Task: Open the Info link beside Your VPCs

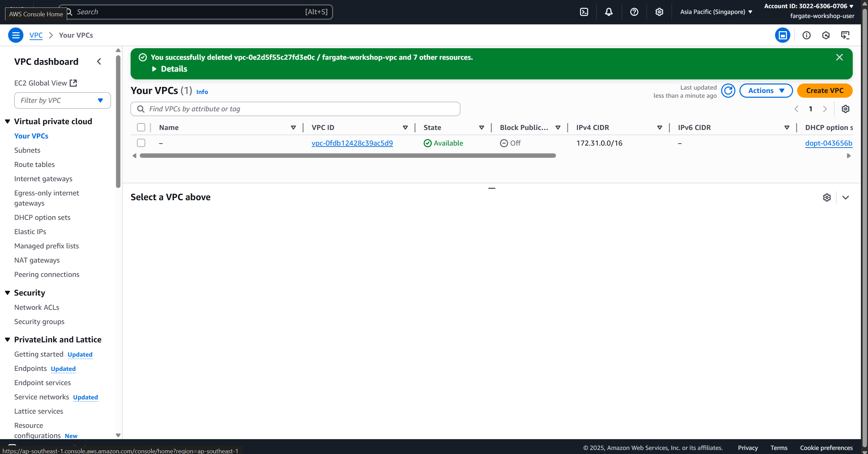Action: 202,92
